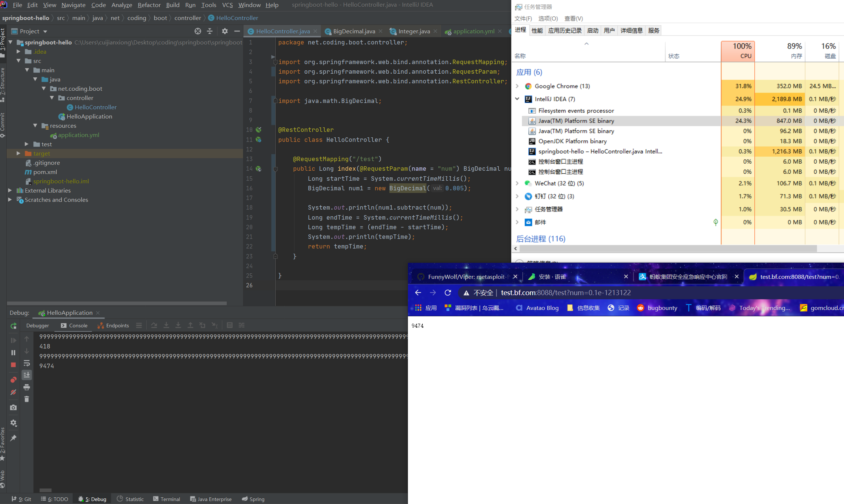Viewport: 844px width, 504px height.
Task: Sort processes by CPU column
Action: pyautogui.click(x=738, y=51)
